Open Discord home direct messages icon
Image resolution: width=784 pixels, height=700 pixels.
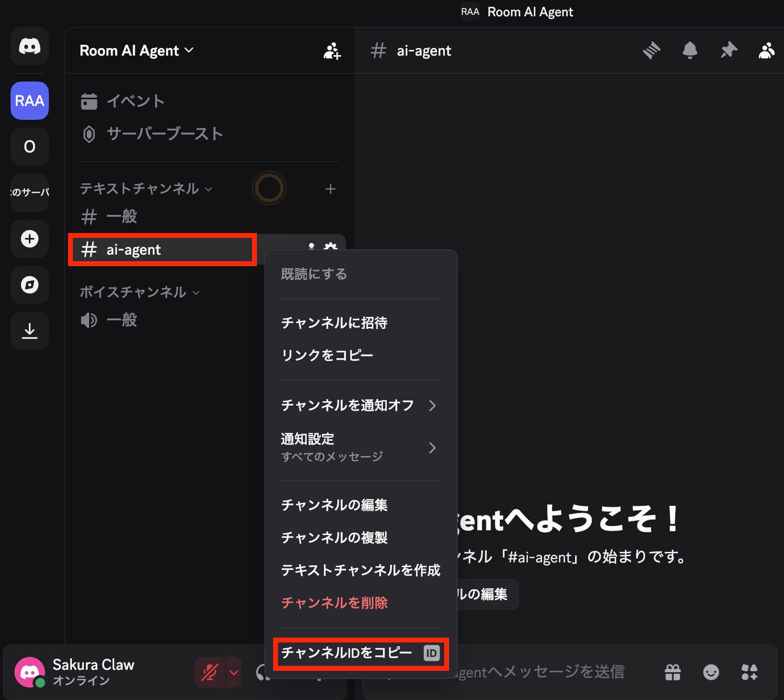click(30, 47)
